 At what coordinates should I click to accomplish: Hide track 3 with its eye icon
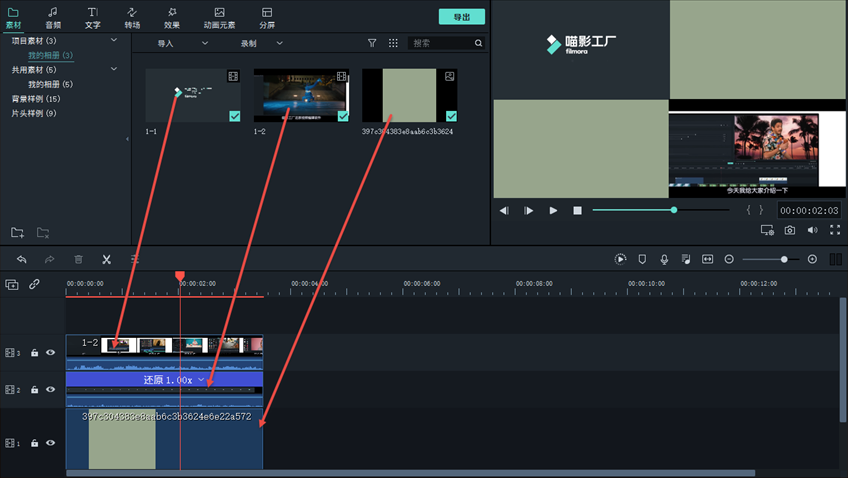coord(50,353)
